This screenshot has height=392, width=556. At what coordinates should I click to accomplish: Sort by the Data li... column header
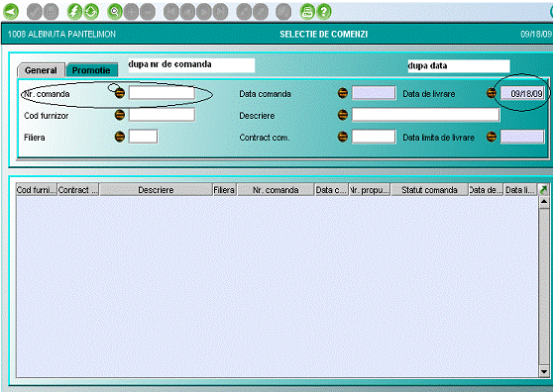pos(520,190)
